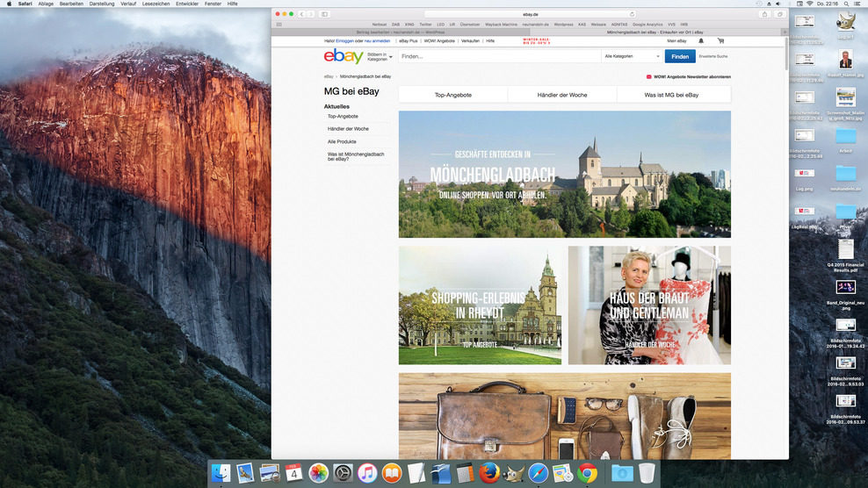Launch Photos from the Dock
Screen dimensions: 868x488
(318, 474)
